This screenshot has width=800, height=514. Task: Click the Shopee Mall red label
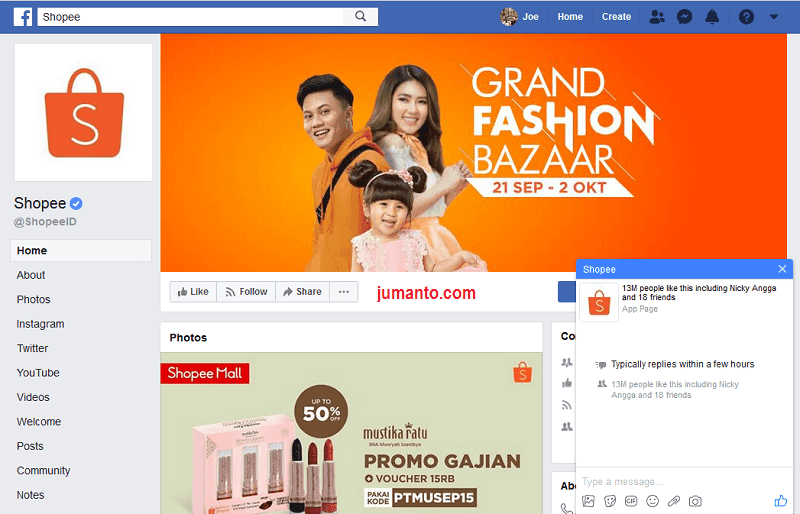coord(205,373)
